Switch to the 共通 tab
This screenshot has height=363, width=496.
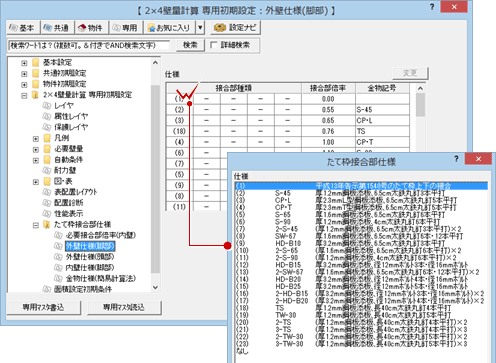tap(57, 28)
